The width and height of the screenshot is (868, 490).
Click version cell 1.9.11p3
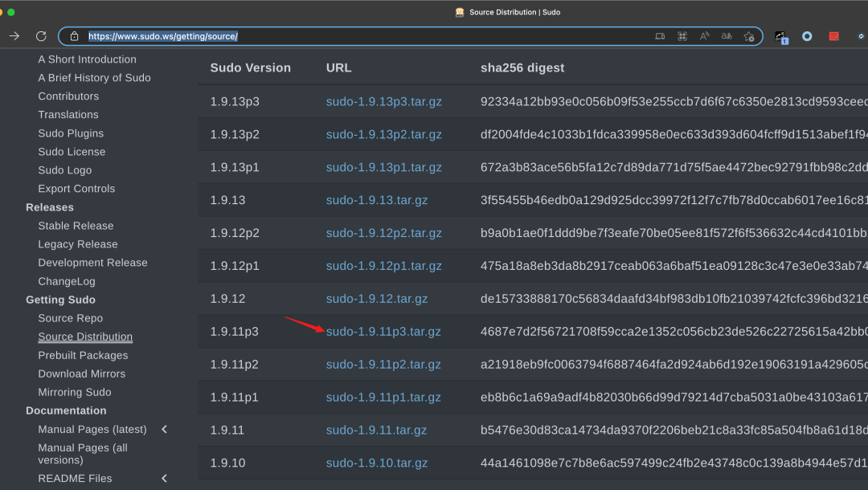point(234,332)
